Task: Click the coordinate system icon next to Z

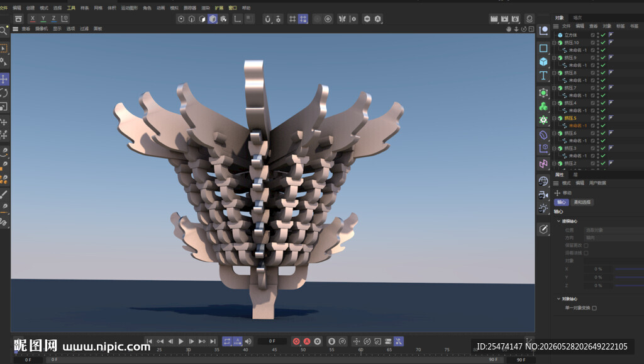Action: pos(65,19)
